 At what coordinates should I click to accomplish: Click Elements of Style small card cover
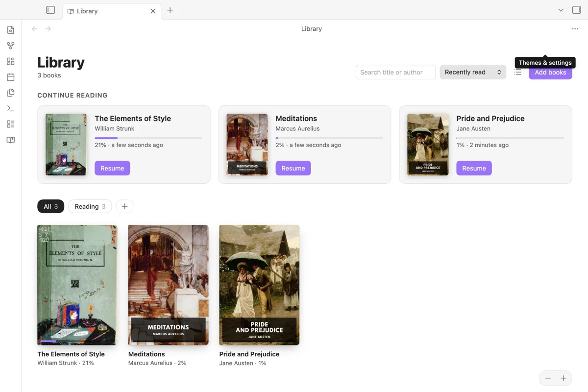click(66, 145)
